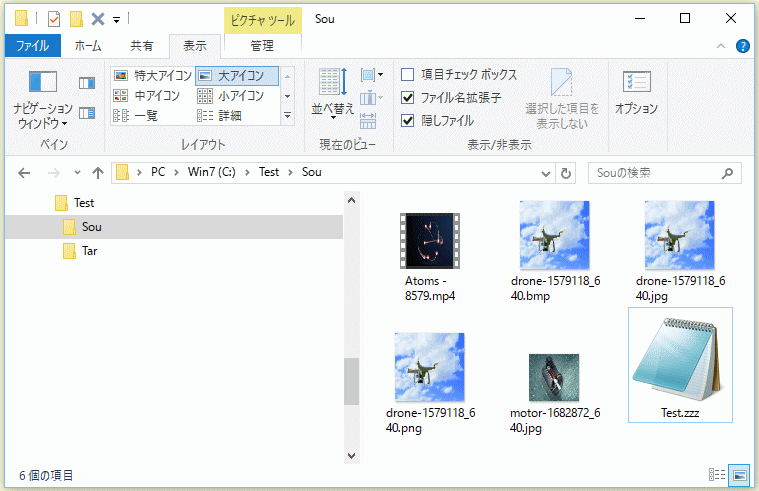Select 中アイコン layout
759x491 pixels.
click(x=147, y=96)
